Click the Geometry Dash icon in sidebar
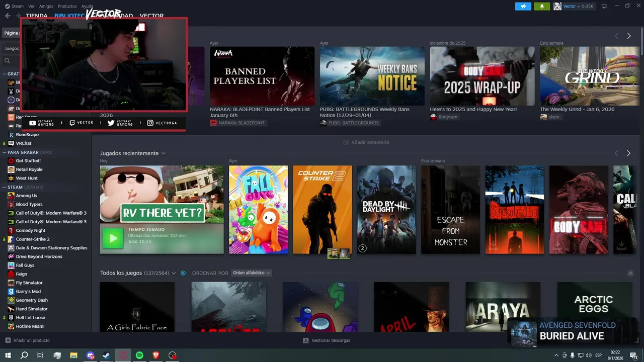 point(11,300)
